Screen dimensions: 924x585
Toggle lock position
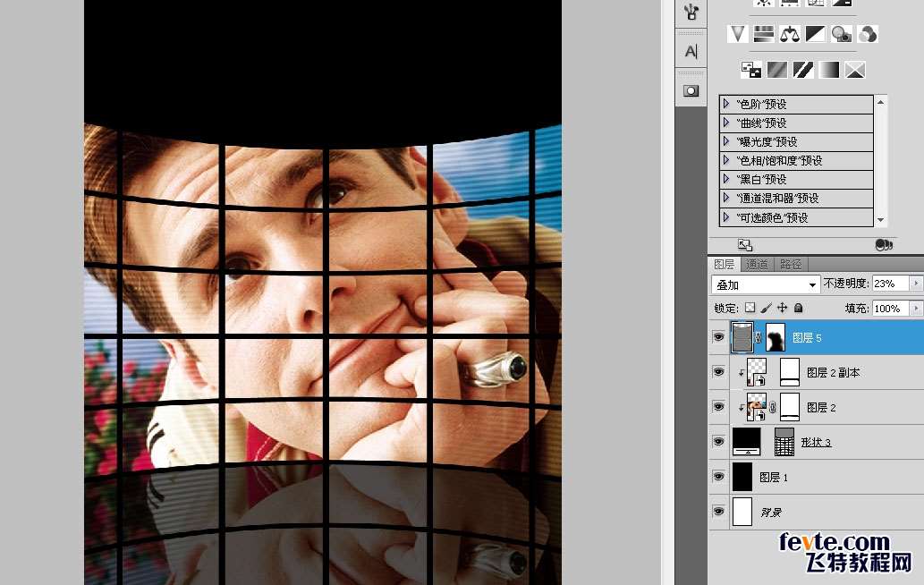(x=782, y=308)
